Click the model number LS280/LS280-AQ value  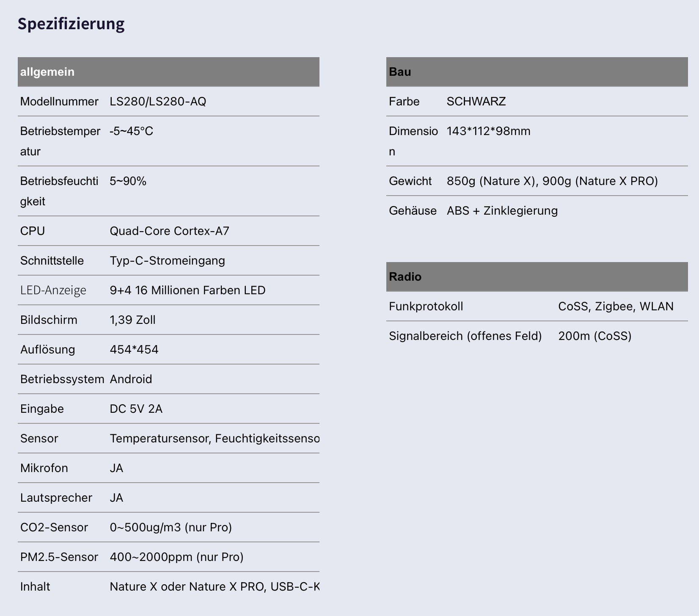(x=158, y=102)
